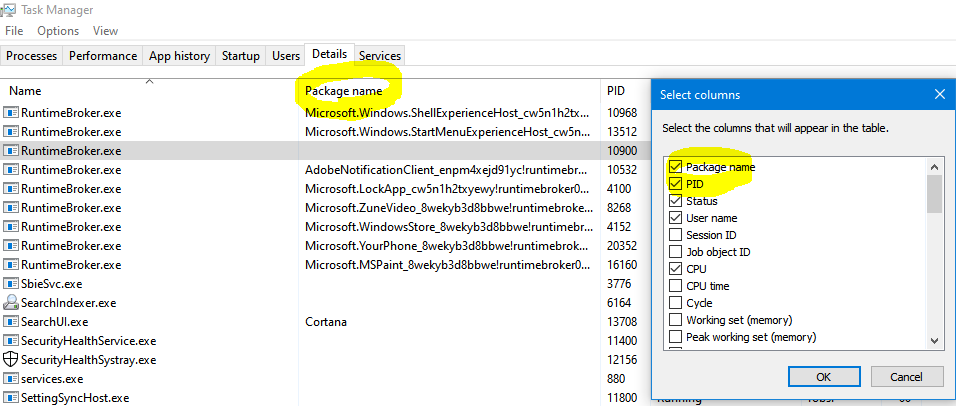
Task: Click the SecurityHealthSystray.exe shield icon
Action: (x=11, y=360)
